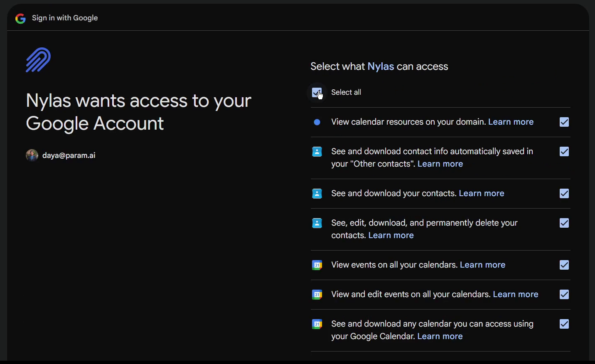The image size is (595, 364).
Task: Click the Nylas link in "Select what Nylas can access"
Action: 381,67
